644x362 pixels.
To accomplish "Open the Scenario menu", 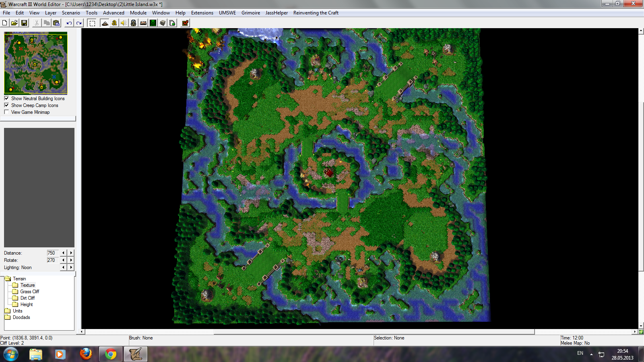I will click(71, 13).
